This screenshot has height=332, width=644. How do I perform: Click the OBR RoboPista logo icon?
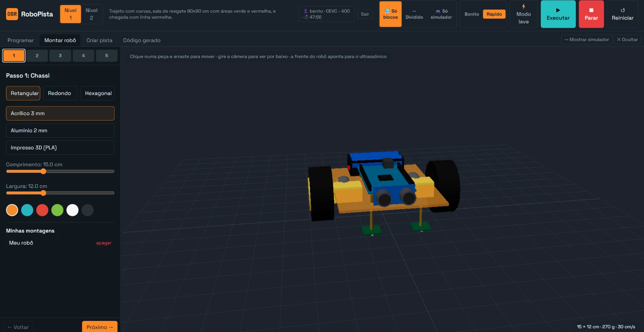pos(12,14)
